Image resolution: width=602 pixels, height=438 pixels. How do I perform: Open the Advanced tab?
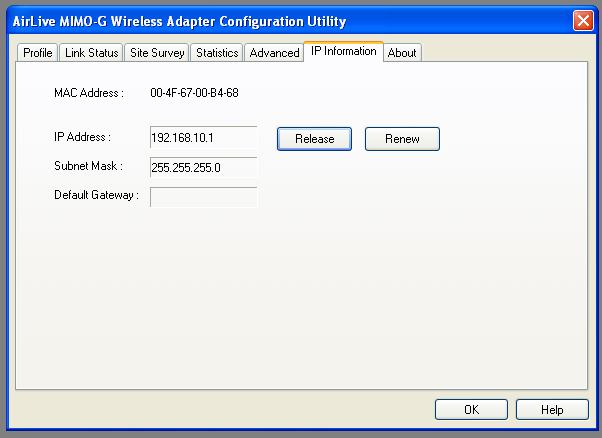click(274, 53)
